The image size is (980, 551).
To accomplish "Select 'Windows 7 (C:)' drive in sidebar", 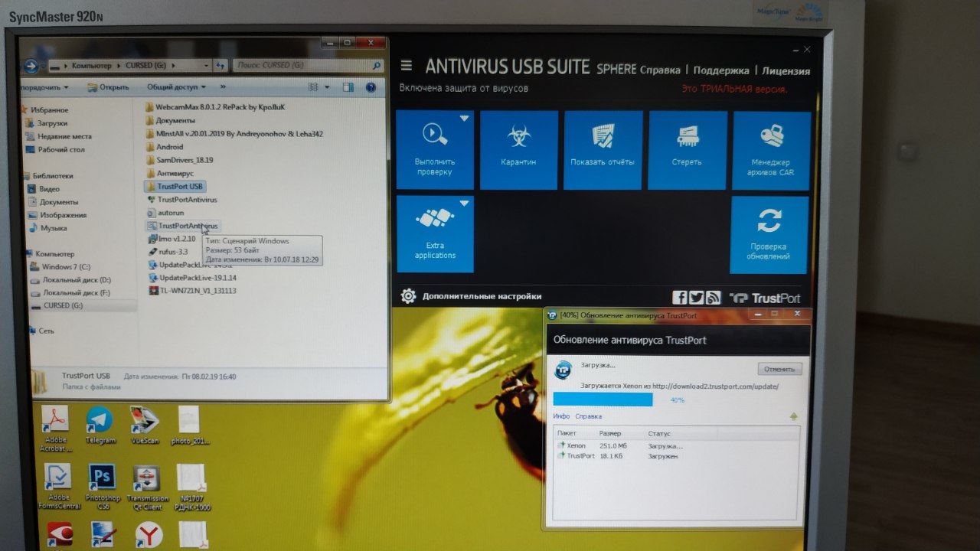I will click(60, 267).
